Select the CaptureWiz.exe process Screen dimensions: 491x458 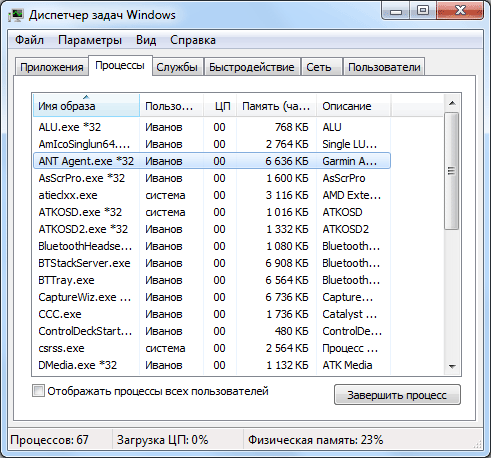(x=212, y=297)
